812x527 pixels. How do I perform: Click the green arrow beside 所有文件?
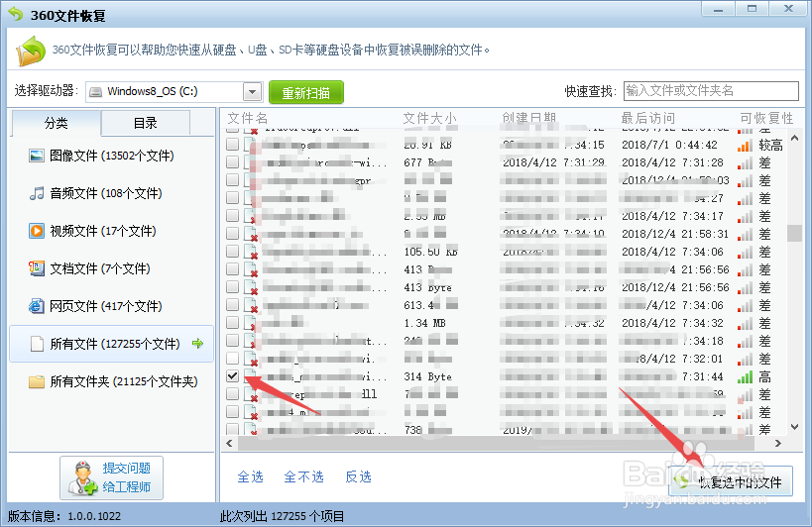198,343
